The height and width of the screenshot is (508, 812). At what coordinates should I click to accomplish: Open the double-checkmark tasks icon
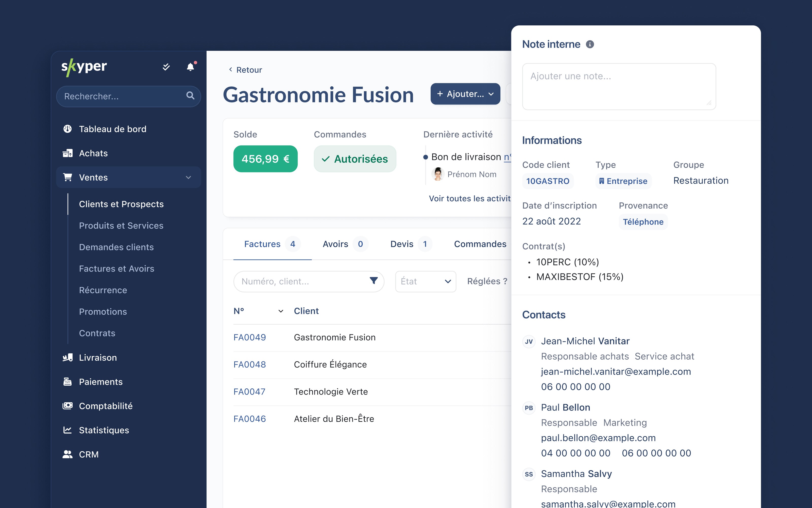166,67
